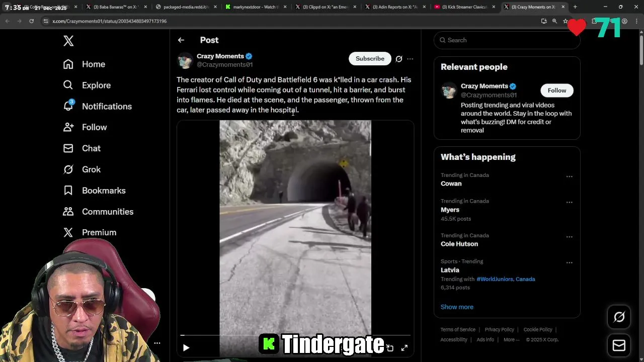Open the Ads info footer link
644x362 pixels.
485,340
